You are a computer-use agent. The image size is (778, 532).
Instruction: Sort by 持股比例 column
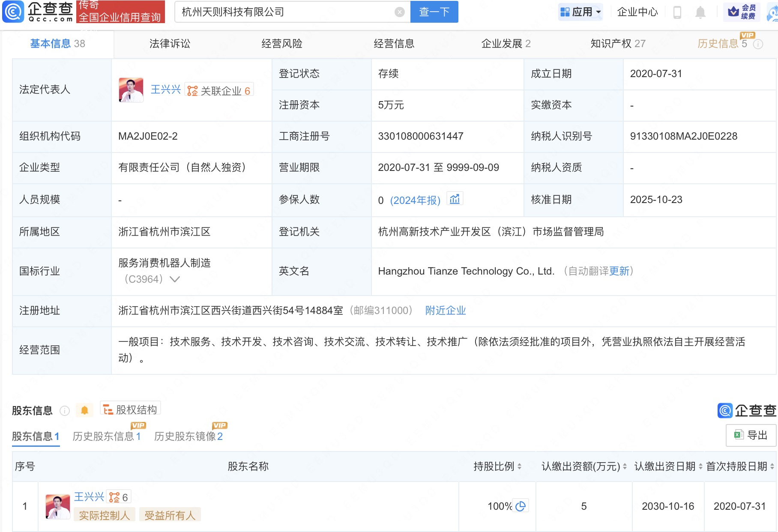pyautogui.click(x=519, y=466)
